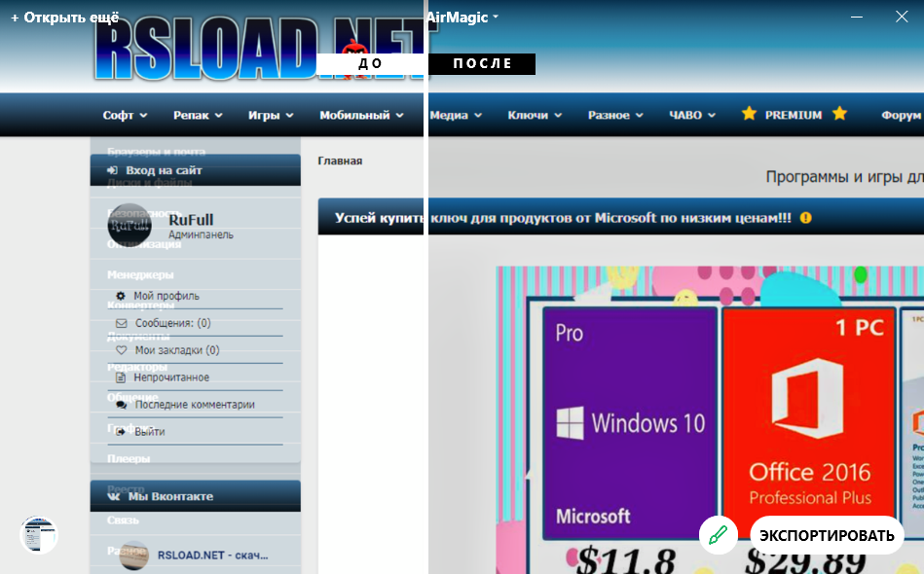Open Мои закладки (0) link

(177, 350)
